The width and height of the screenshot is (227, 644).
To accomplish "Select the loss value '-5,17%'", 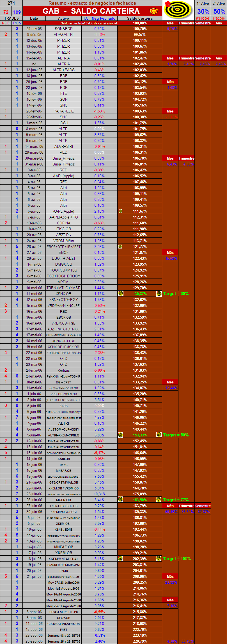I will 99,453.
